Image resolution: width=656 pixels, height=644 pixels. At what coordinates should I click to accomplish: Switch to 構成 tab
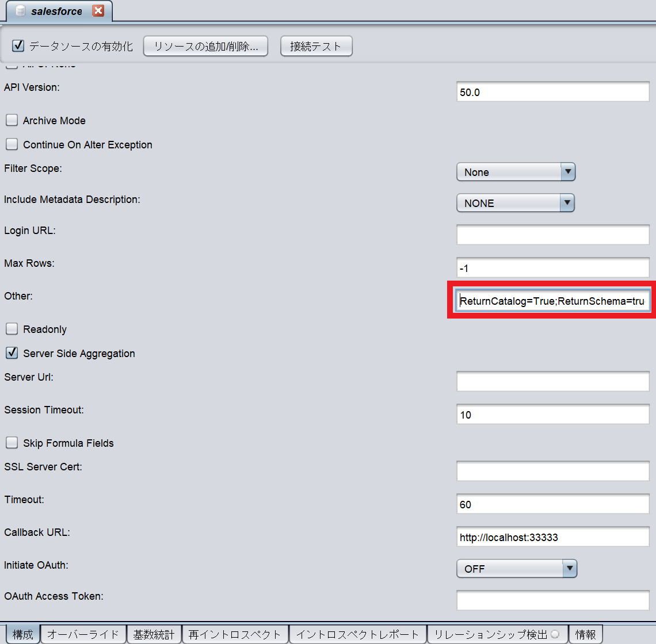23,634
